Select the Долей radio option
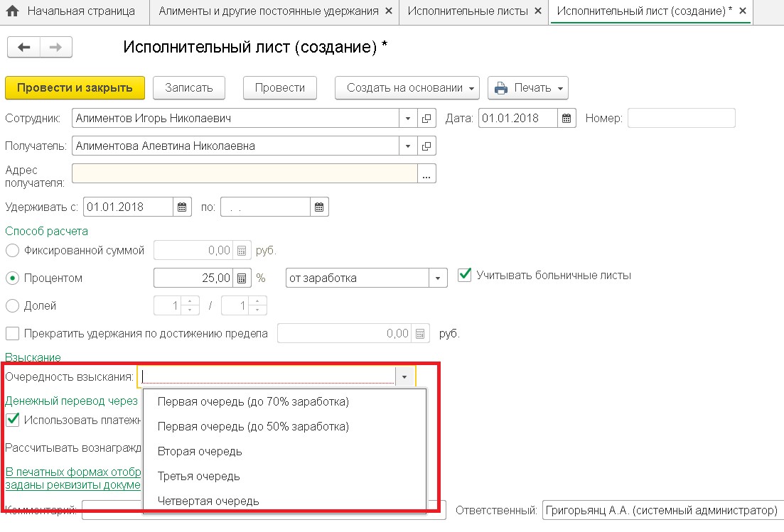Image resolution: width=784 pixels, height=532 pixels. pos(12,305)
